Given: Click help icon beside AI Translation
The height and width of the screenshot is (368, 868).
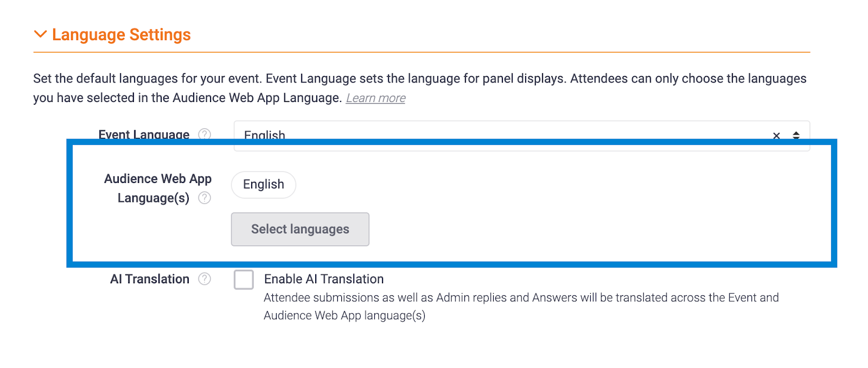Looking at the screenshot, I should coord(205,279).
